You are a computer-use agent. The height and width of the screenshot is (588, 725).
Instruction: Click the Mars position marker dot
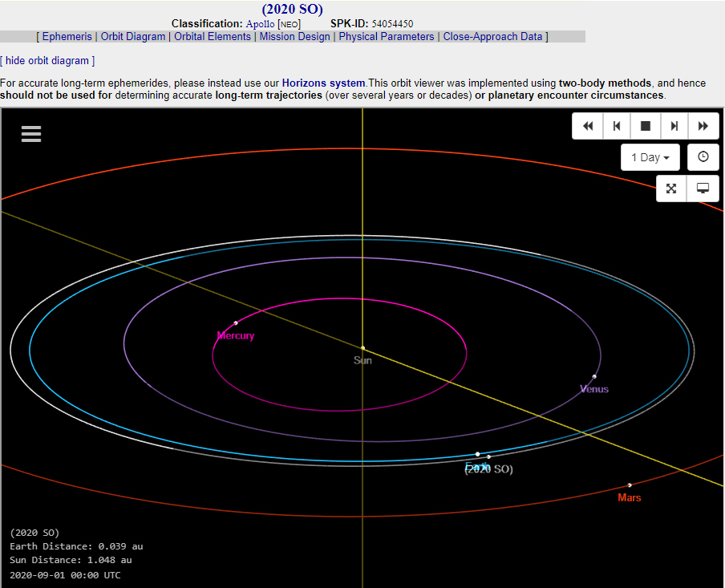pyautogui.click(x=630, y=485)
